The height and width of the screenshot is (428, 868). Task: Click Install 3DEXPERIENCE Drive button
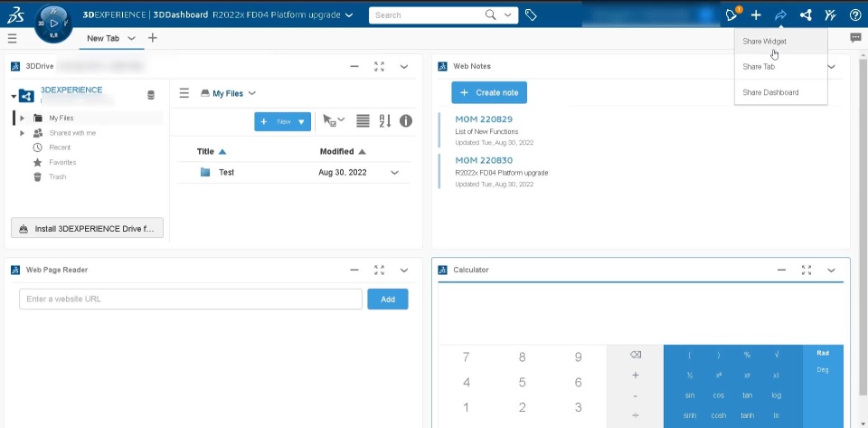[x=88, y=229]
